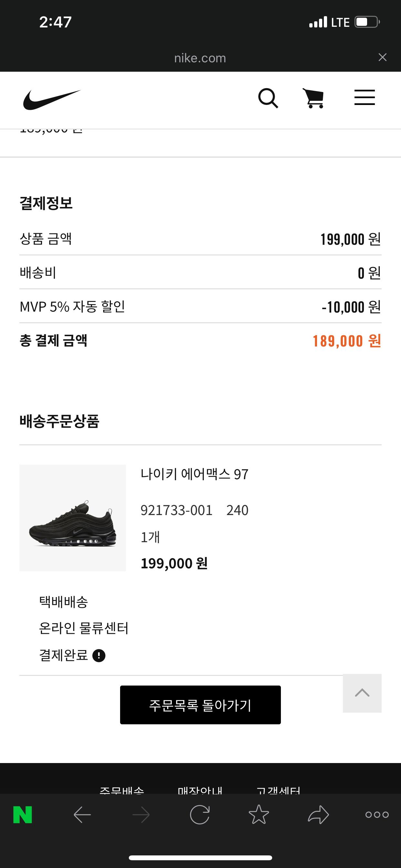The width and height of the screenshot is (401, 868).
Task: Open the three-dot more options menu
Action: pos(377,815)
